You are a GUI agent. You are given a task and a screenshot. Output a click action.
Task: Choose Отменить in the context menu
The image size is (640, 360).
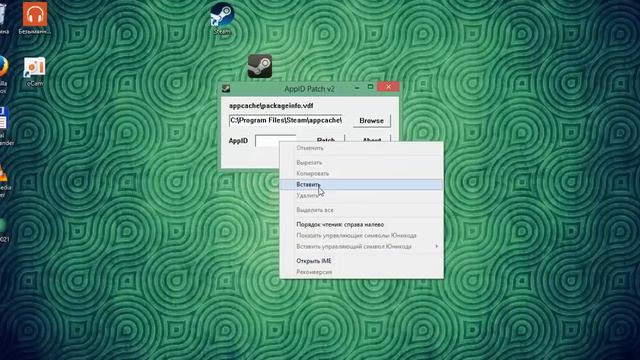[x=361, y=148]
